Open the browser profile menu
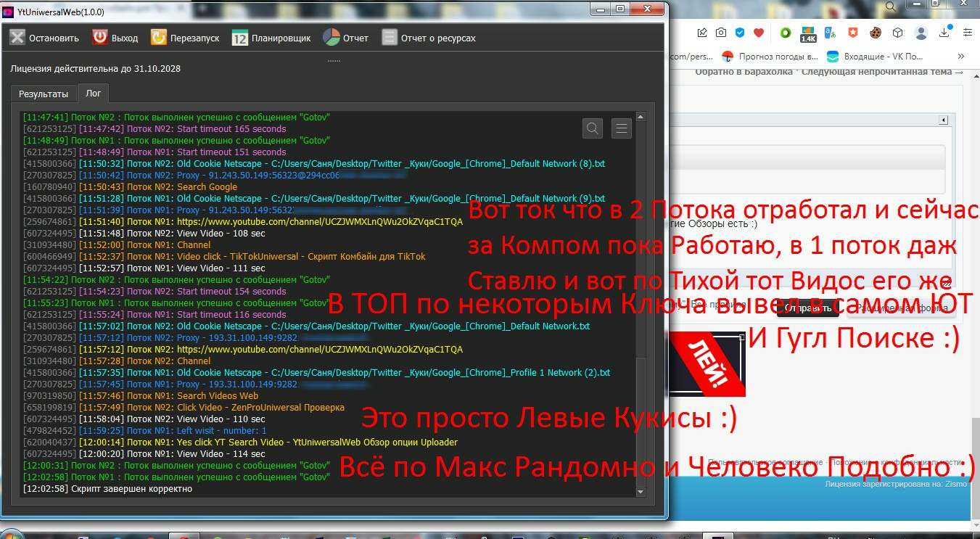The image size is (980, 539). coord(921,32)
